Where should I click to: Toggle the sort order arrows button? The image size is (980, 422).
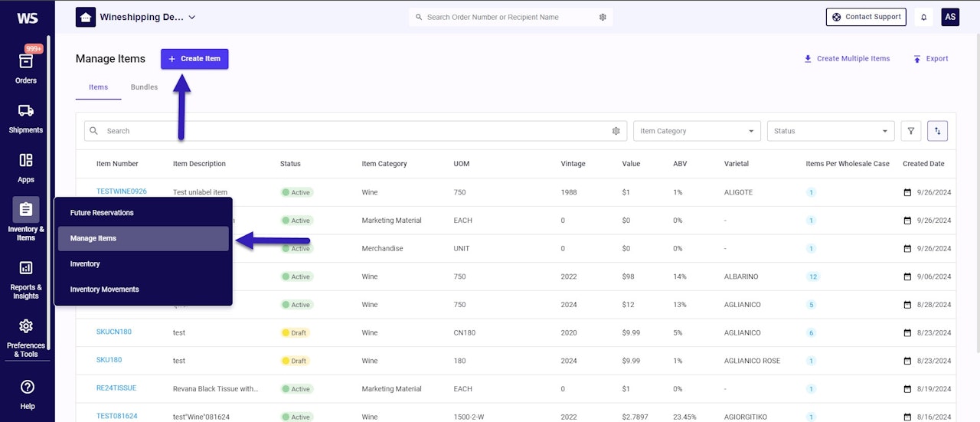click(937, 131)
